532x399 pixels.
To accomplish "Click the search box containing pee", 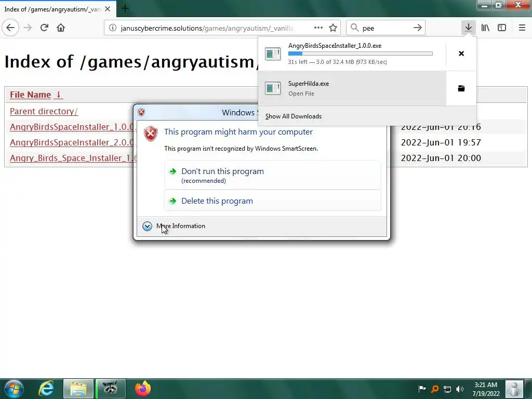I will (x=386, y=28).
